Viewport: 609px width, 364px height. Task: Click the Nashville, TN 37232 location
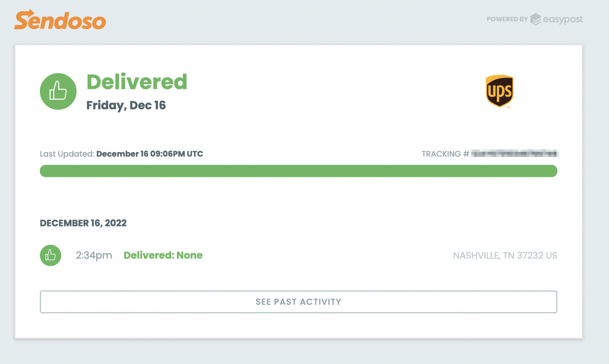point(505,255)
